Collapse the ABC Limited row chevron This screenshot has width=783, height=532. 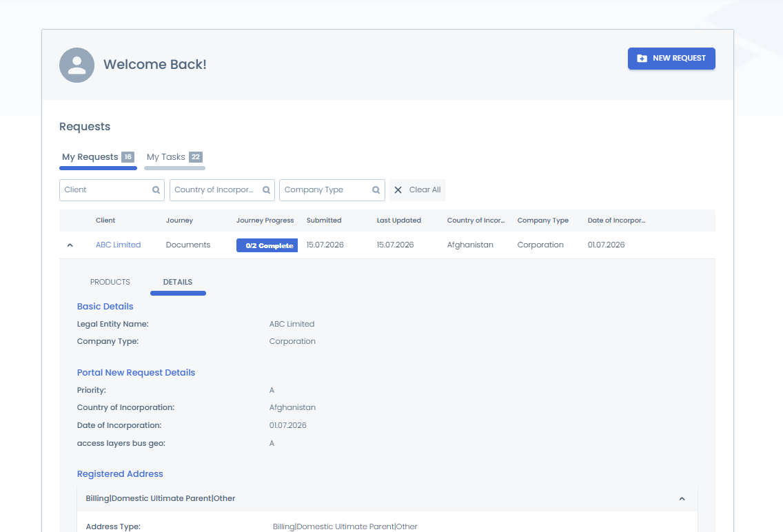click(x=70, y=245)
